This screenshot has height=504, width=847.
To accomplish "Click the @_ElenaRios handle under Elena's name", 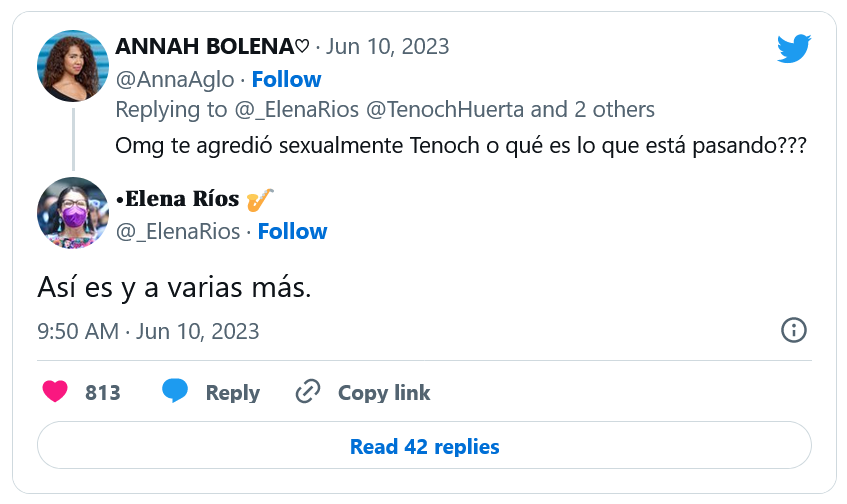I will point(178,231).
